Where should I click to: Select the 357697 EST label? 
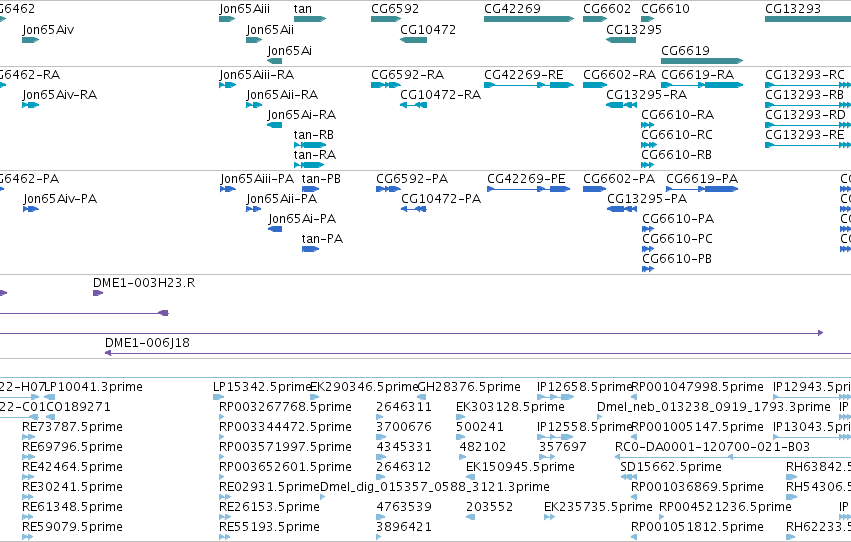click(x=563, y=447)
